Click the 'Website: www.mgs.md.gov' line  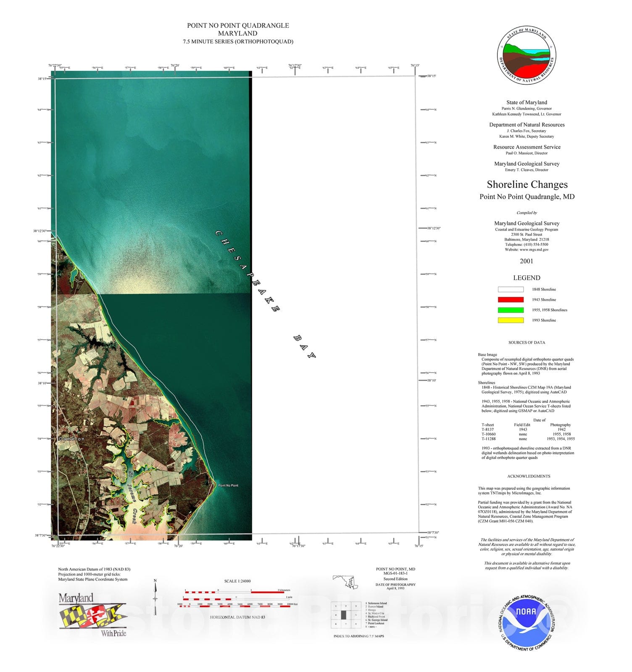click(527, 249)
